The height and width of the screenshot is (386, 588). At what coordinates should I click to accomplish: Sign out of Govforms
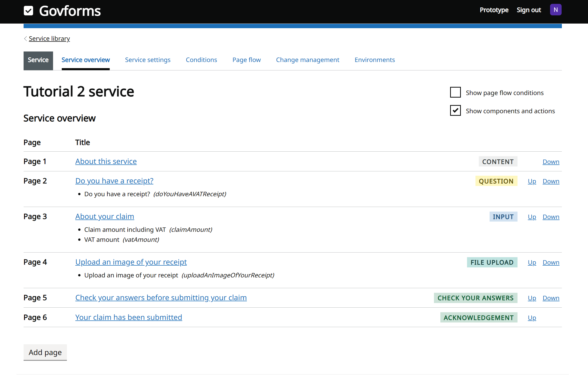529,10
